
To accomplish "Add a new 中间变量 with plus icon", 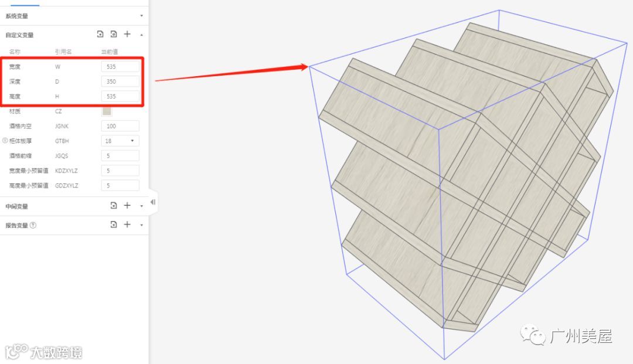I will pyautogui.click(x=127, y=205).
